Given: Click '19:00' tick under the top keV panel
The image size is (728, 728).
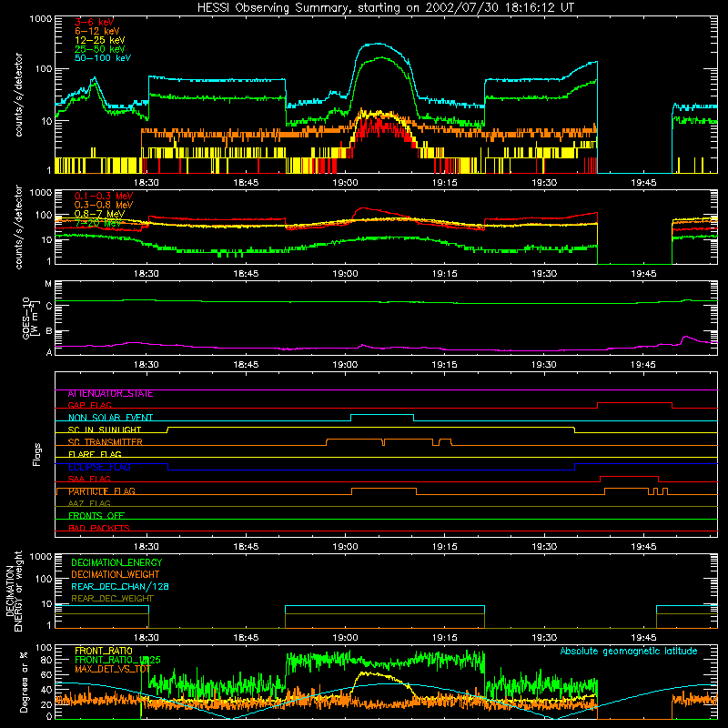Looking at the screenshot, I should [346, 183].
